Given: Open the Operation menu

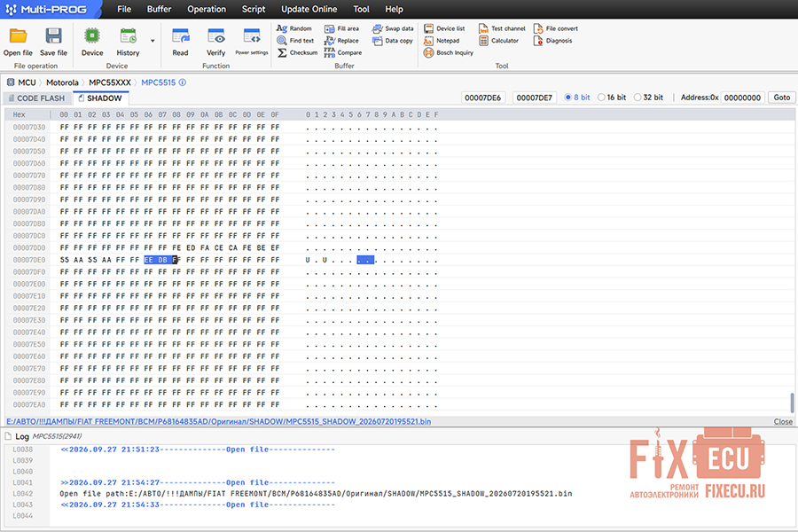Looking at the screenshot, I should pos(207,9).
